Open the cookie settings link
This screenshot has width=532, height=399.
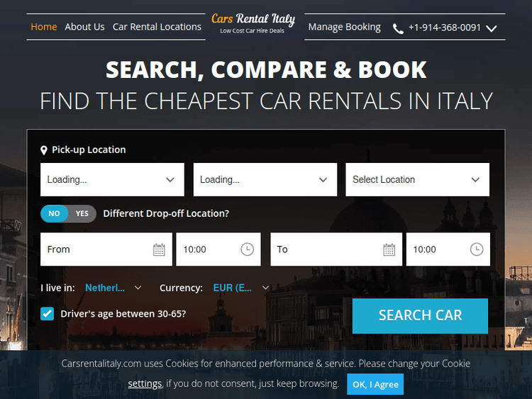[x=145, y=383]
